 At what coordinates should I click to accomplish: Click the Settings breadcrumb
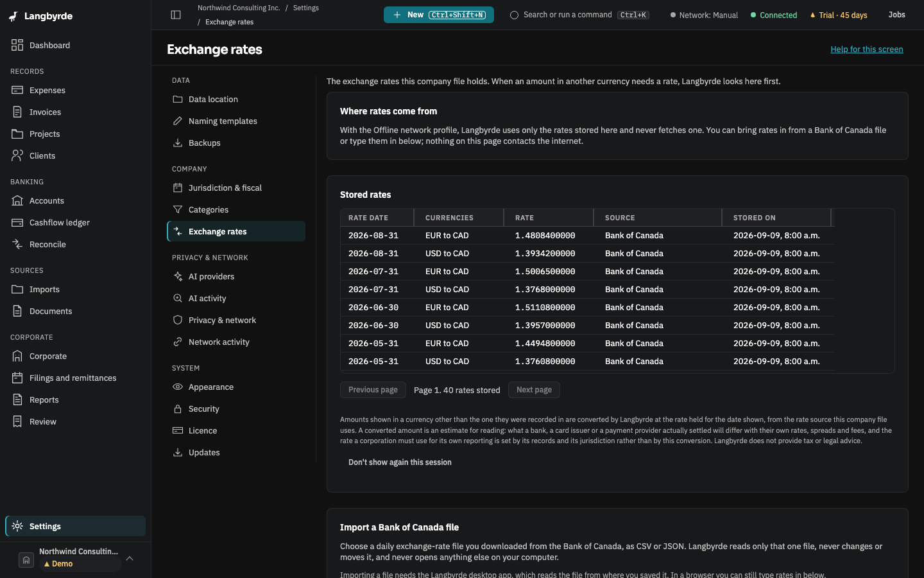(306, 8)
